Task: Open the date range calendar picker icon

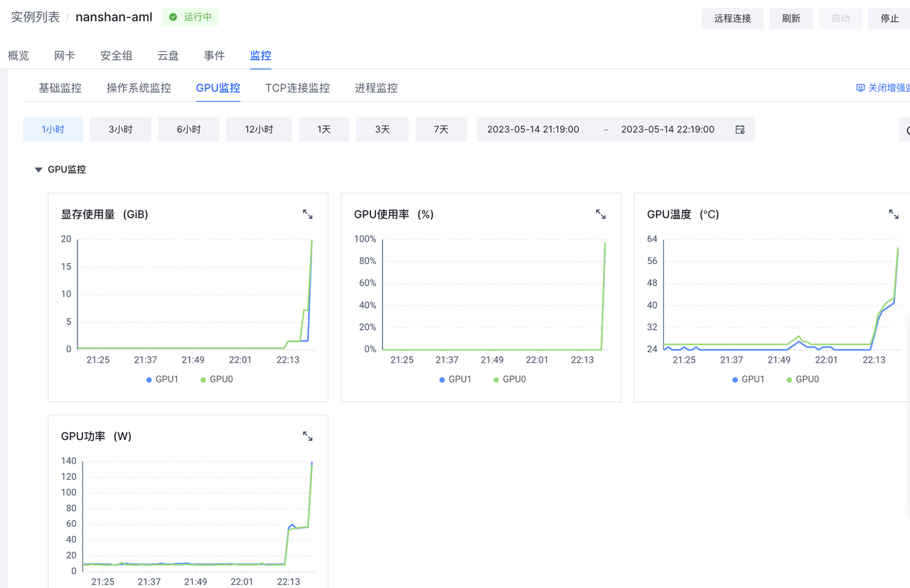Action: pos(740,129)
